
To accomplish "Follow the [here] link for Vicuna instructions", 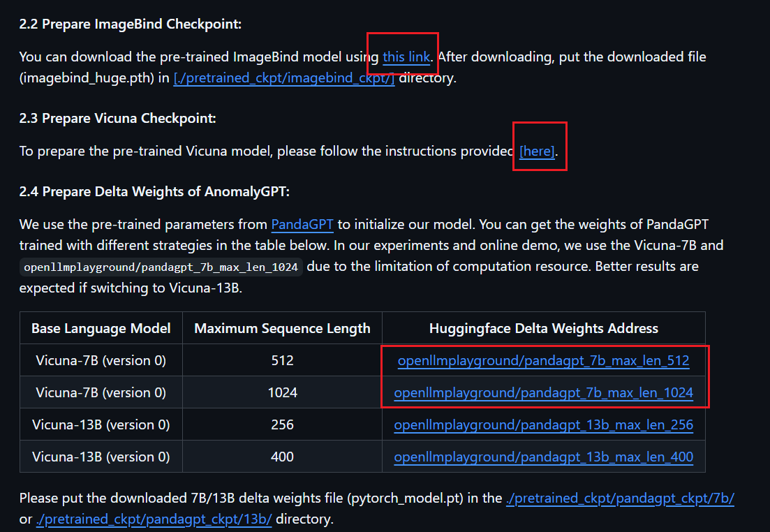I will coord(537,152).
